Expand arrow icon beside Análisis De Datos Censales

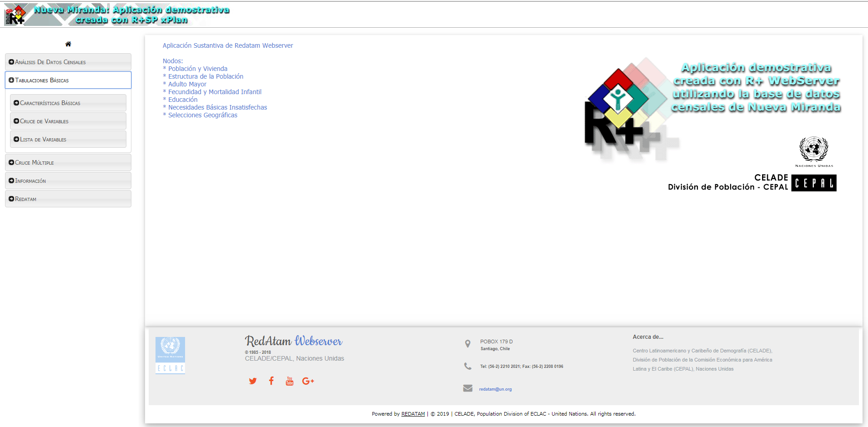coord(11,62)
